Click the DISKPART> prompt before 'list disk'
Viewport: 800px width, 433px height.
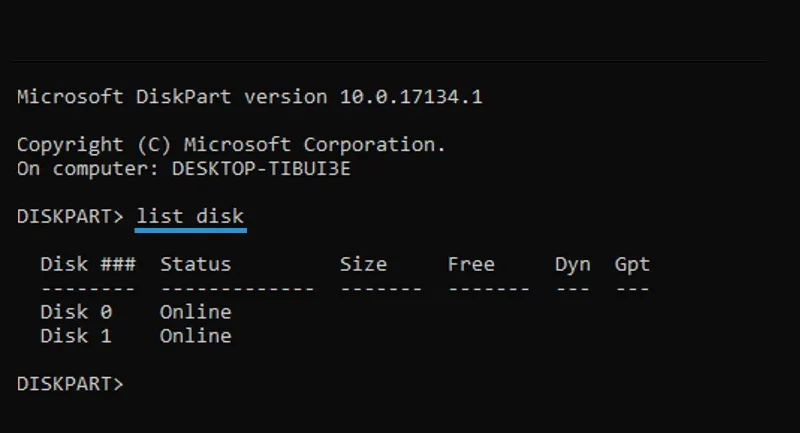click(70, 216)
